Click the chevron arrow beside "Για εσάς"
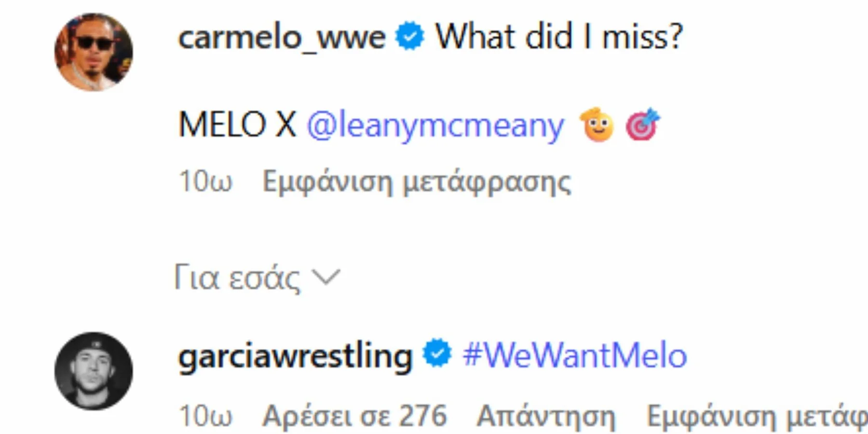 326,277
